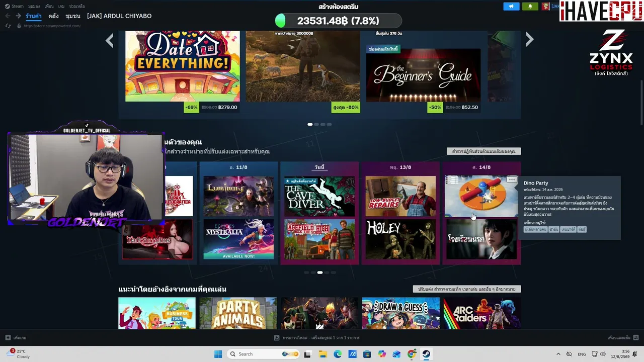Click the Steam store URL address

[x=52, y=26]
